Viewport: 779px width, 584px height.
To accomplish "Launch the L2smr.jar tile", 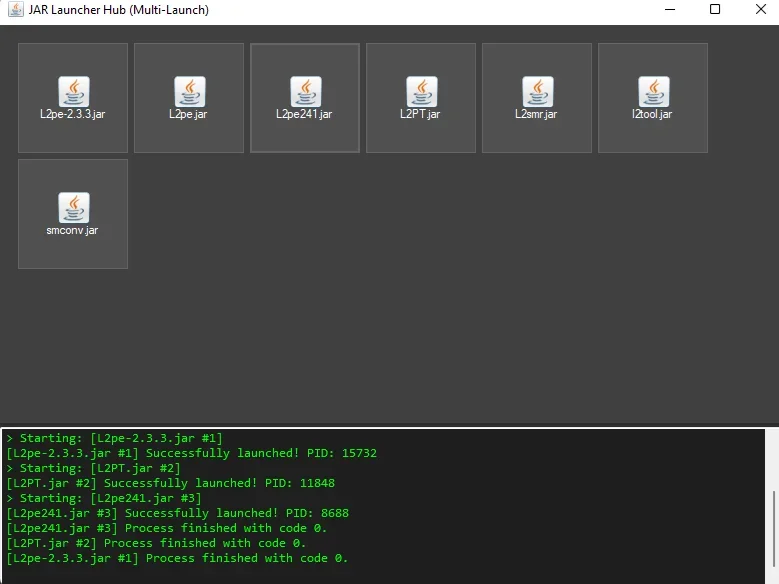I will pos(537,98).
